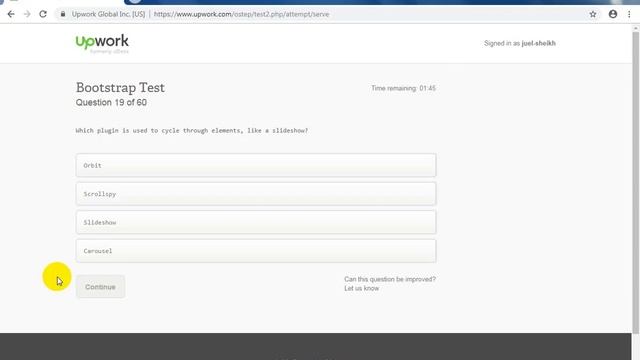The height and width of the screenshot is (360, 640).
Task: Click 'Can this question be improved?' text
Action: (x=390, y=279)
